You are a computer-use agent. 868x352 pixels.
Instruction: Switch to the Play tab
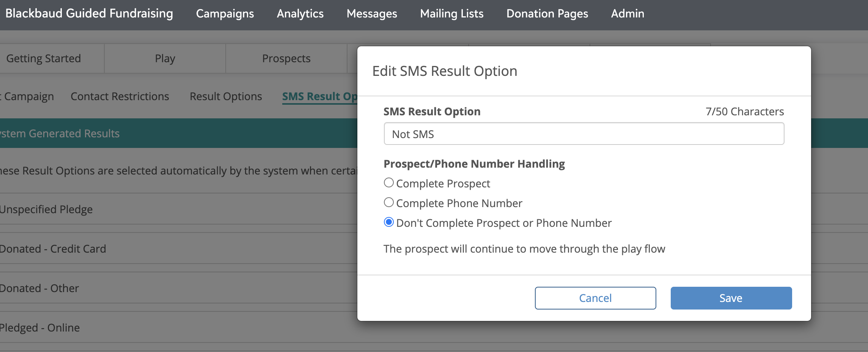pyautogui.click(x=165, y=58)
